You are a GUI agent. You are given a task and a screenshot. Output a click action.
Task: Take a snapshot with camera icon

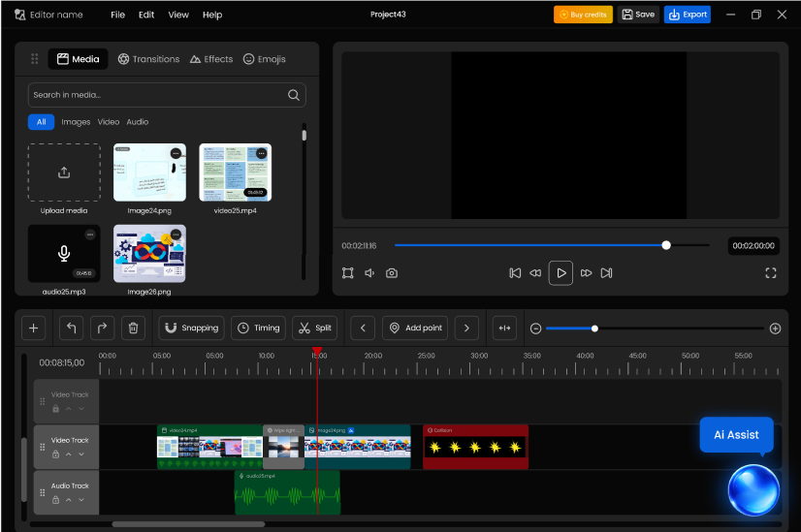[392, 273]
